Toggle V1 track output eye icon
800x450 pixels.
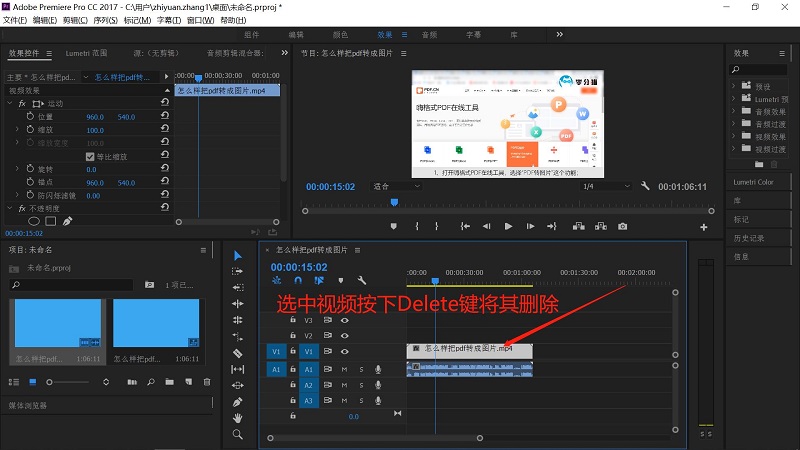point(345,351)
